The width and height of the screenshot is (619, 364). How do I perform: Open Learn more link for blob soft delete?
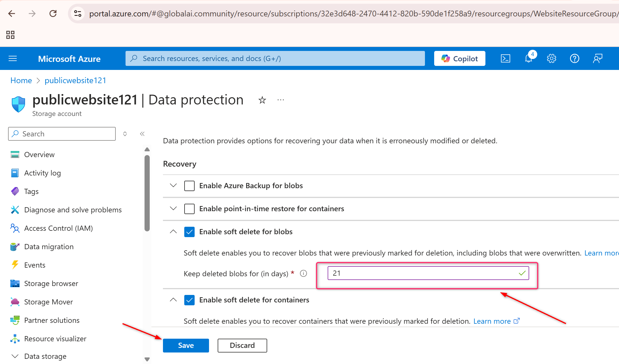coord(601,253)
